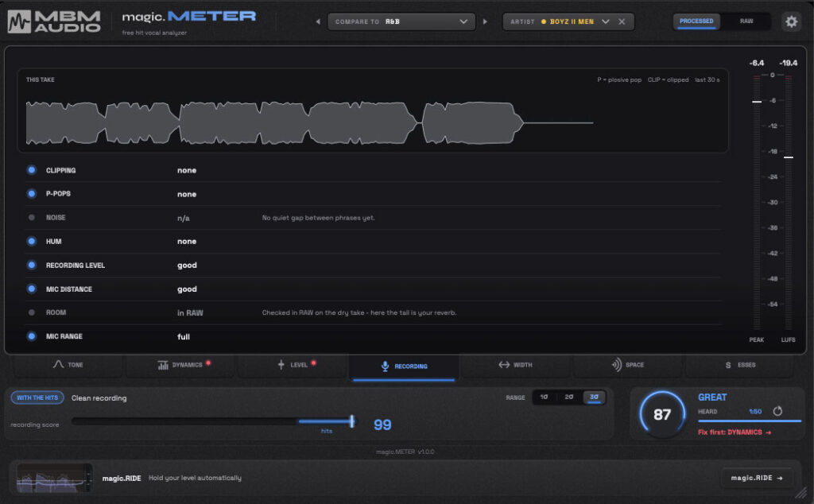Go to previous genre with left arrow
814x504 pixels.
click(x=318, y=21)
